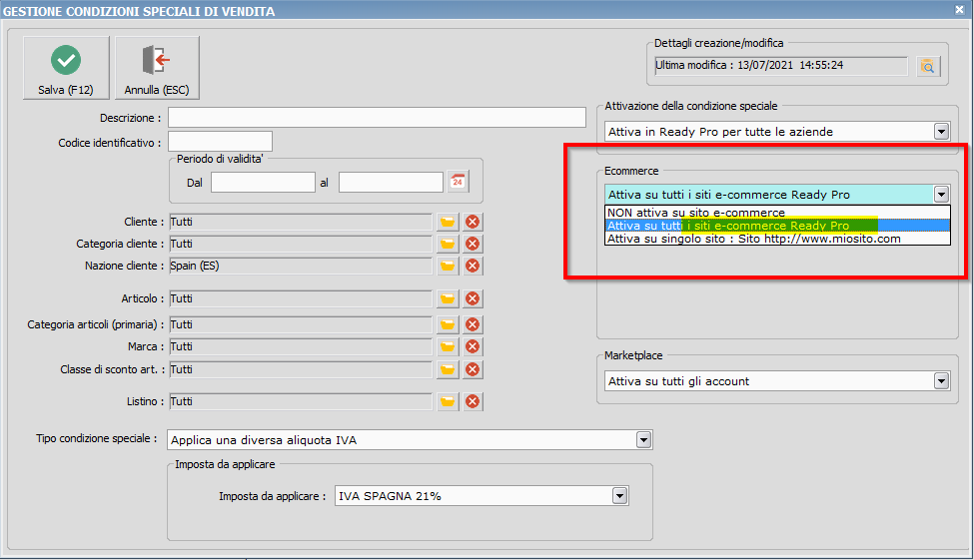
Task: Click the Descrizione input field
Action: tap(377, 118)
